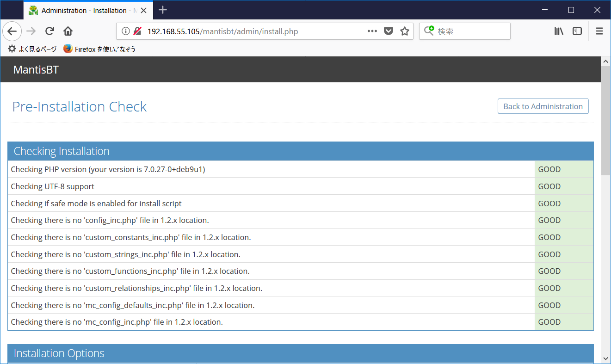Bookmark this page with the star icon
This screenshot has width=611, height=364.
404,31
